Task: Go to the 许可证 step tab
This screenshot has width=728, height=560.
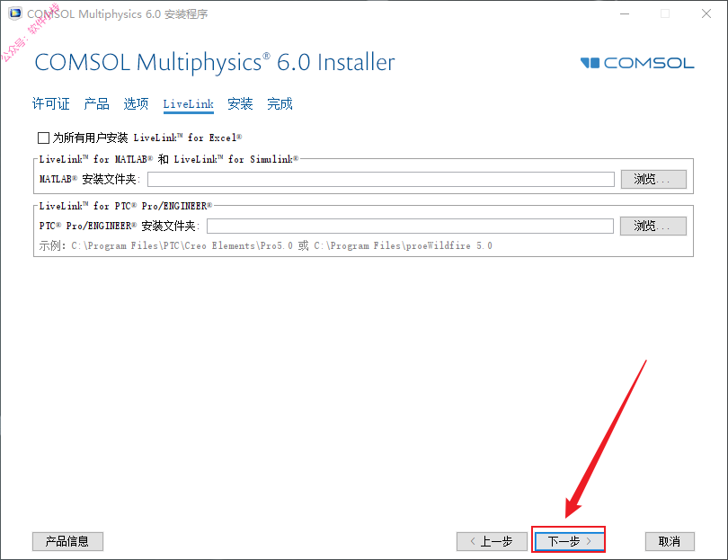Action: click(50, 103)
